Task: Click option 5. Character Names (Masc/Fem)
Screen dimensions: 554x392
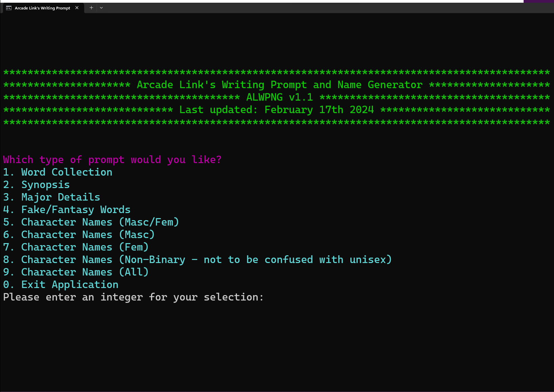Action: (91, 222)
